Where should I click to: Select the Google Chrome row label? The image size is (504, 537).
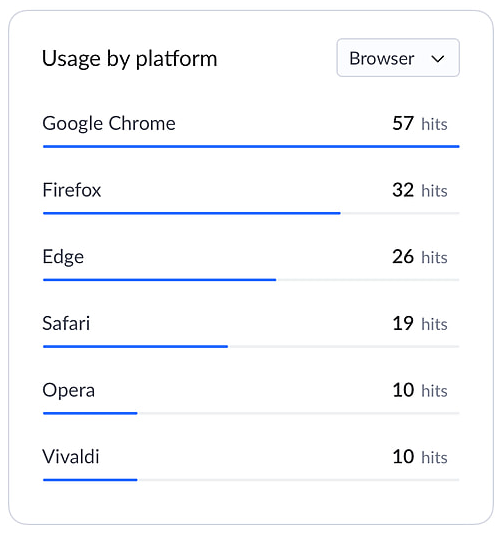(109, 123)
